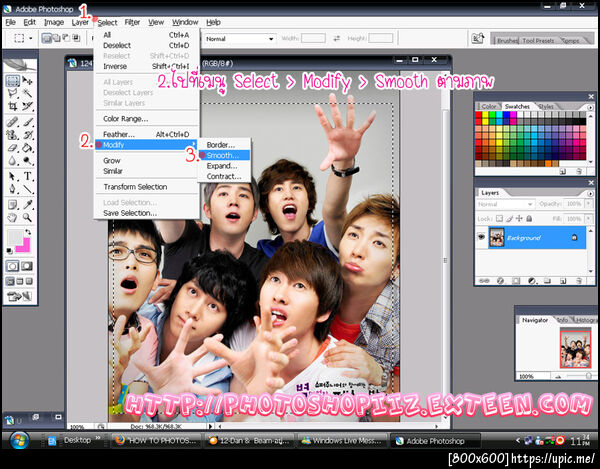Open Adobe Bridge from options bar

point(478,38)
